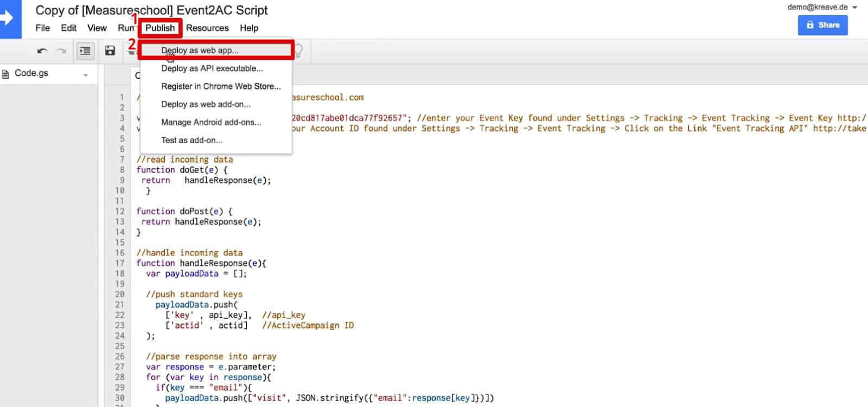Click the //push standard keys comment

click(x=194, y=294)
